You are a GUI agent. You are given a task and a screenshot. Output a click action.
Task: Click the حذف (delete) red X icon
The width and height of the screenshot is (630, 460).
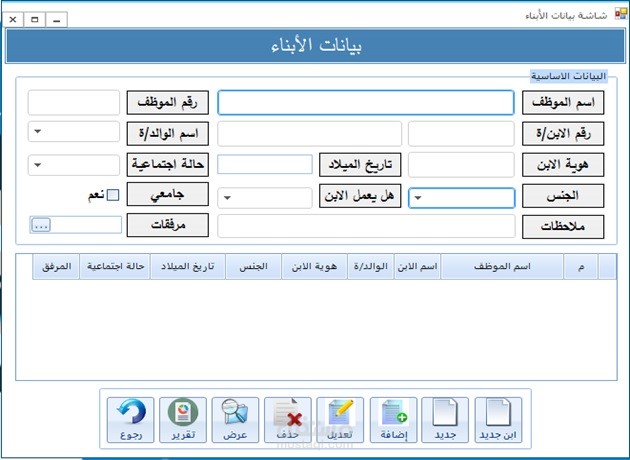[288, 420]
